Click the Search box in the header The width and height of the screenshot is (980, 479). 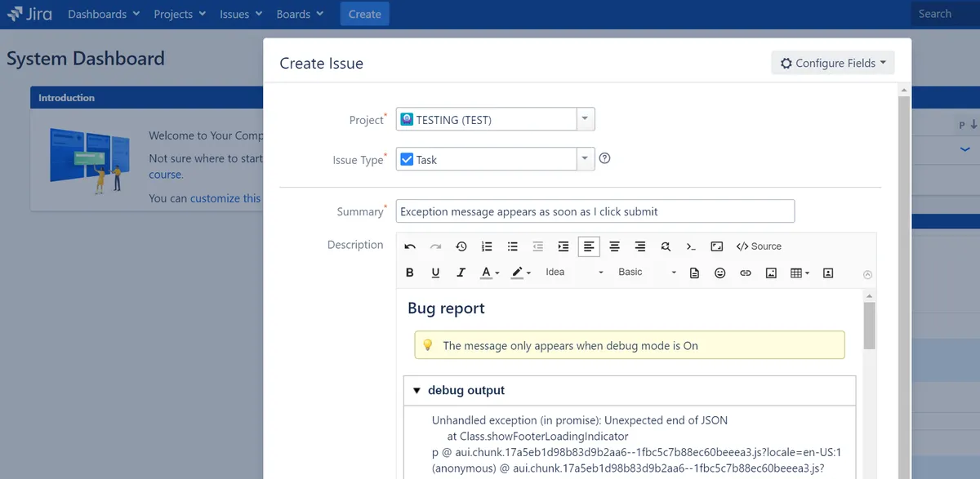click(946, 14)
